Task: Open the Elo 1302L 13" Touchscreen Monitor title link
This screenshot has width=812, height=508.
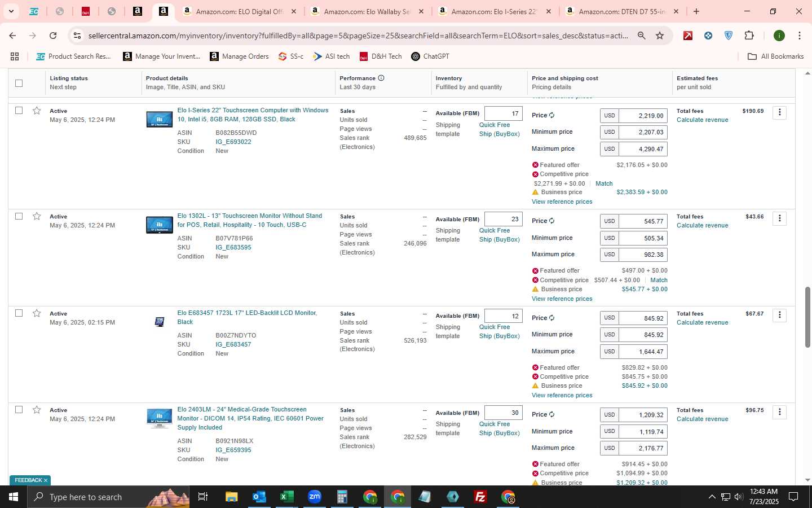Action: (x=250, y=220)
